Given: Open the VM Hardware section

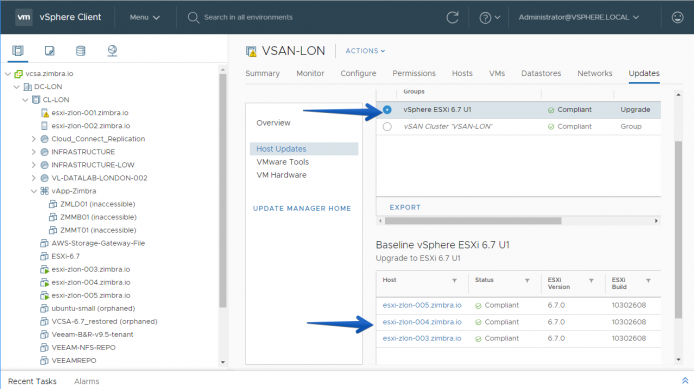Looking at the screenshot, I should tap(281, 175).
